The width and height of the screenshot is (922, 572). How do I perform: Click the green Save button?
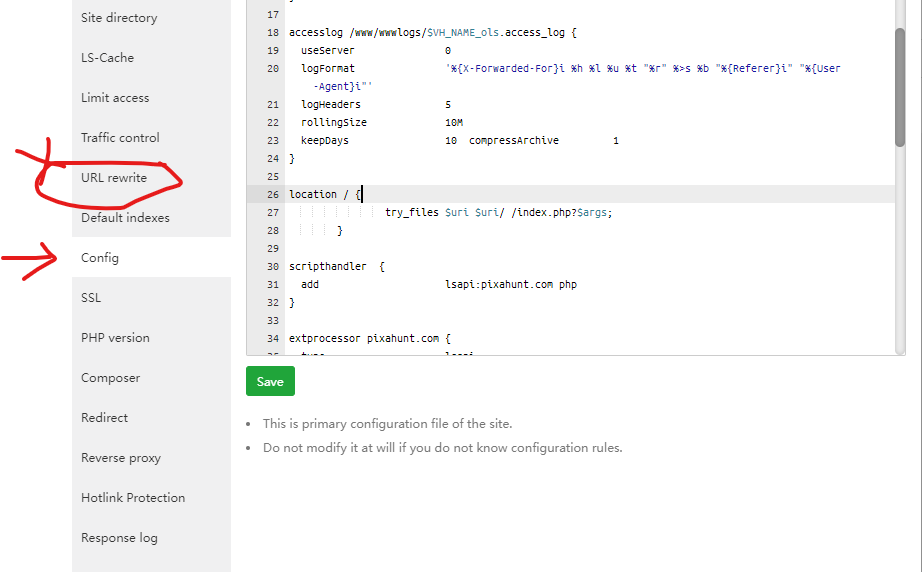pyautogui.click(x=270, y=381)
